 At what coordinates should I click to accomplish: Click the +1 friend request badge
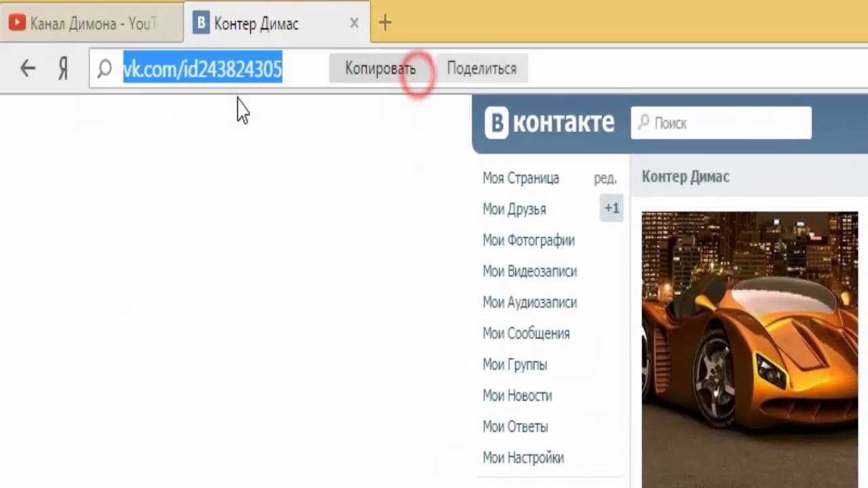pyautogui.click(x=612, y=209)
